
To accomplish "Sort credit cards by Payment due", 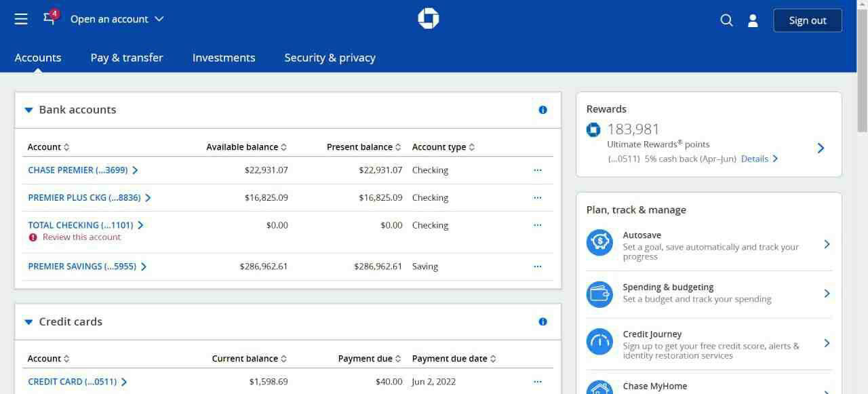I will coord(370,359).
